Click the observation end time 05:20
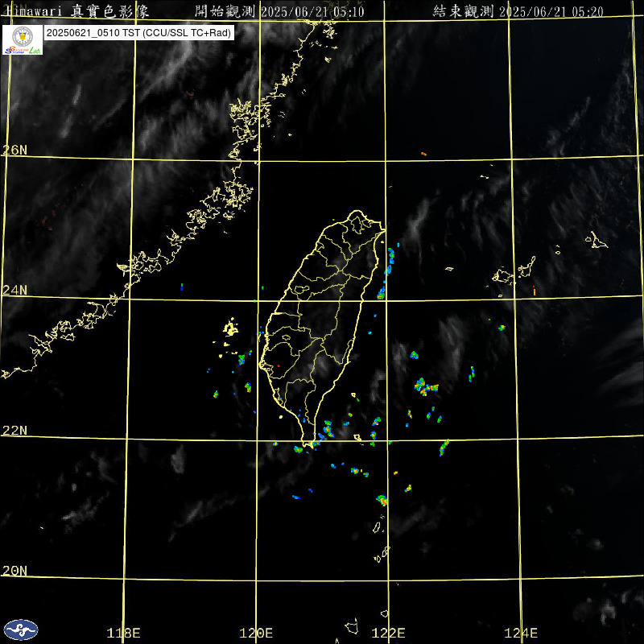Viewport: 644px width, 644px height. 588,11
